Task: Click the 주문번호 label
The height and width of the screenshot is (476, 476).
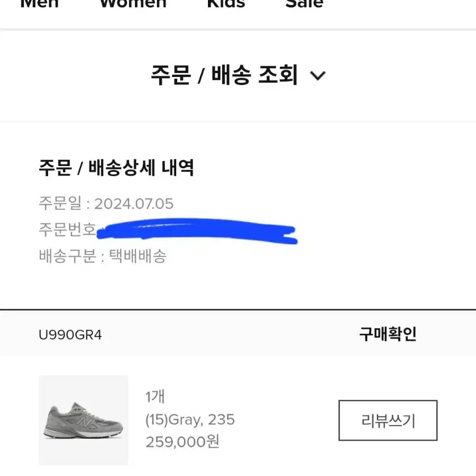Action: 67,229
